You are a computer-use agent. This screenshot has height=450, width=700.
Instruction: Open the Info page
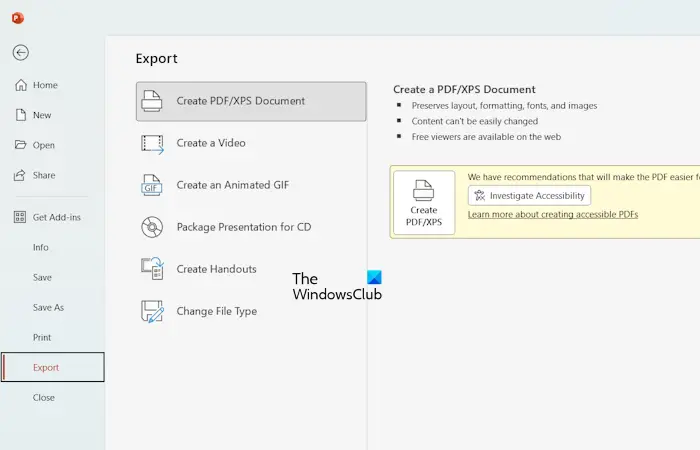tap(41, 247)
